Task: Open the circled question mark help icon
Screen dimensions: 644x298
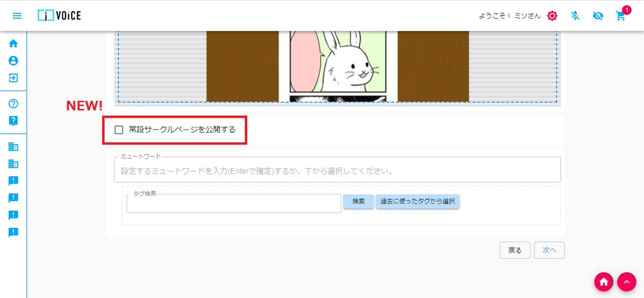Action: (x=13, y=104)
